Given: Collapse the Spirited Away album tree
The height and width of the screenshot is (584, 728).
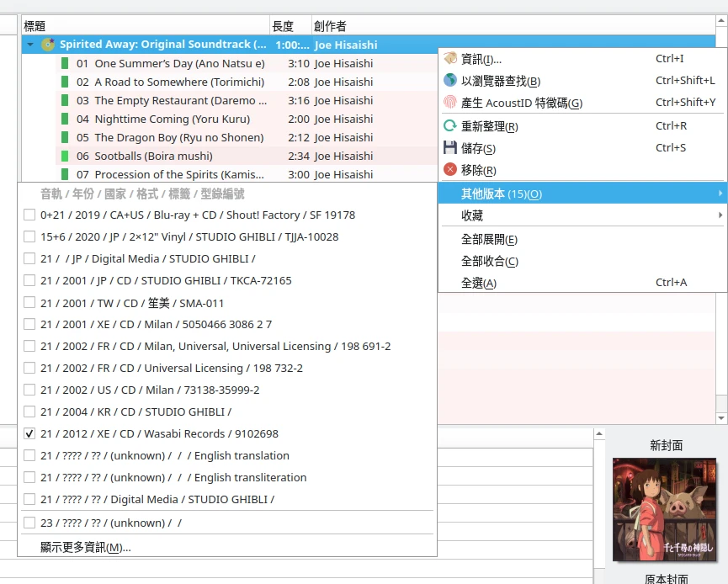Looking at the screenshot, I should [x=30, y=45].
